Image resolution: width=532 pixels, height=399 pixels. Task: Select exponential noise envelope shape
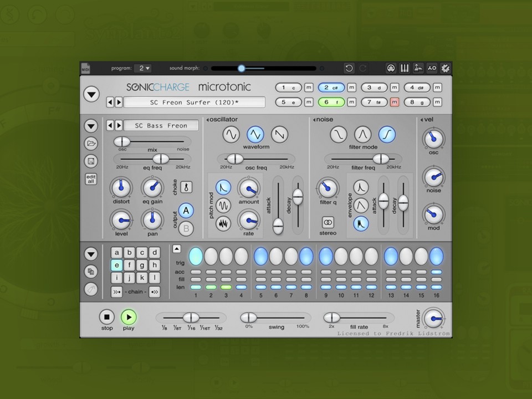tap(361, 187)
